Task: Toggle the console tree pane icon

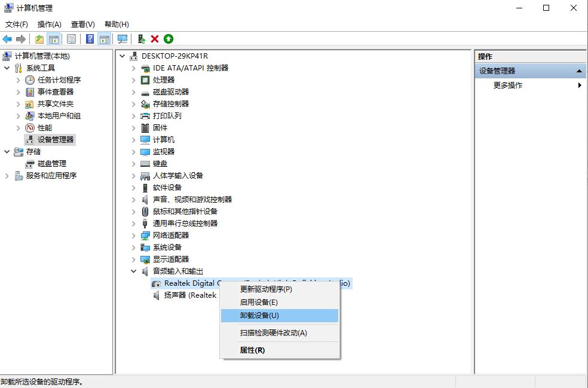Action: [54, 39]
